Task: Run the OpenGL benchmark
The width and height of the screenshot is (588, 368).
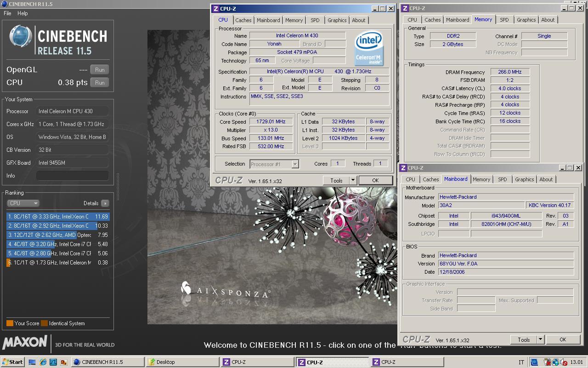Action: 100,70
